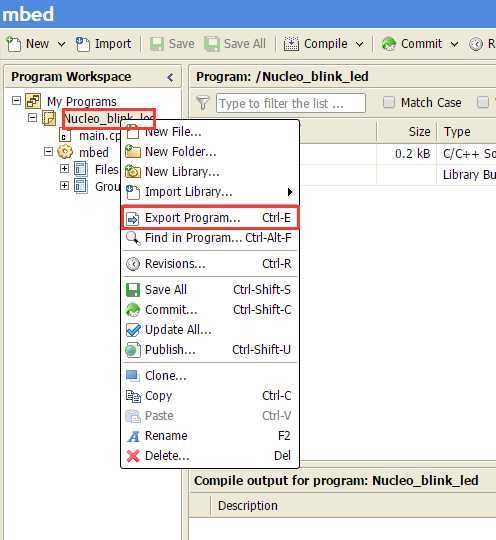Choose New File in context menu

[x=210, y=132]
